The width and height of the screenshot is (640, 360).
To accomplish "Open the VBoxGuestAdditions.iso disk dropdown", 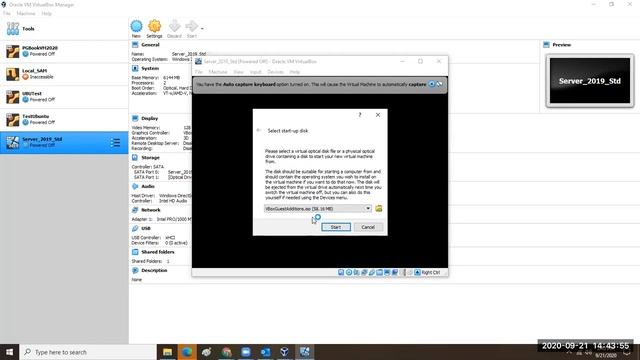I will point(318,209).
